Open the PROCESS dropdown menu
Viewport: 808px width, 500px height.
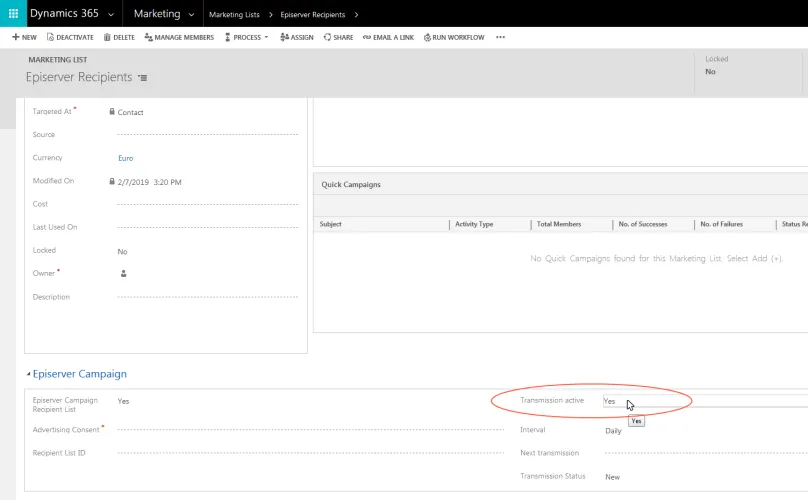247,37
